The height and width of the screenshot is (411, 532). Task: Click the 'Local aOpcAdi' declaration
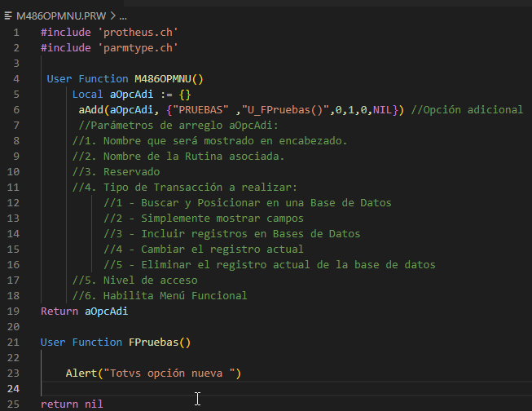click(x=112, y=95)
